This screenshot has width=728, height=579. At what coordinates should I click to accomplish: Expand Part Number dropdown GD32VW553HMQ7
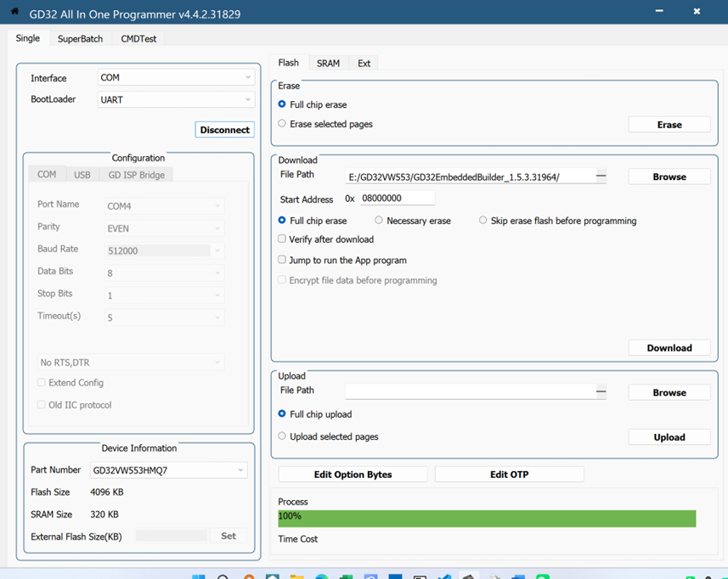pos(168,470)
